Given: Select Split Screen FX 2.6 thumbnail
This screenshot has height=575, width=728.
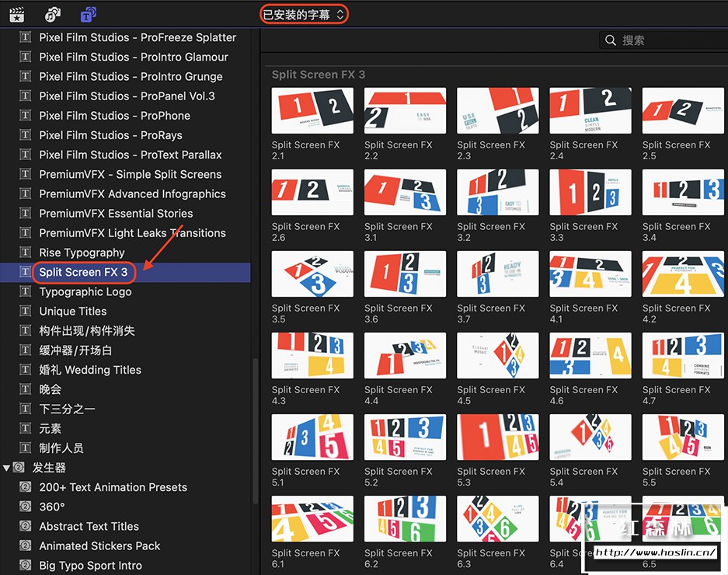Looking at the screenshot, I should coord(312,192).
